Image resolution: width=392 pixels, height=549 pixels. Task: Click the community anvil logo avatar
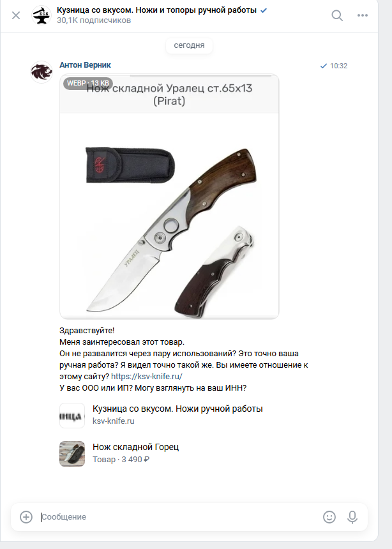pos(41,15)
